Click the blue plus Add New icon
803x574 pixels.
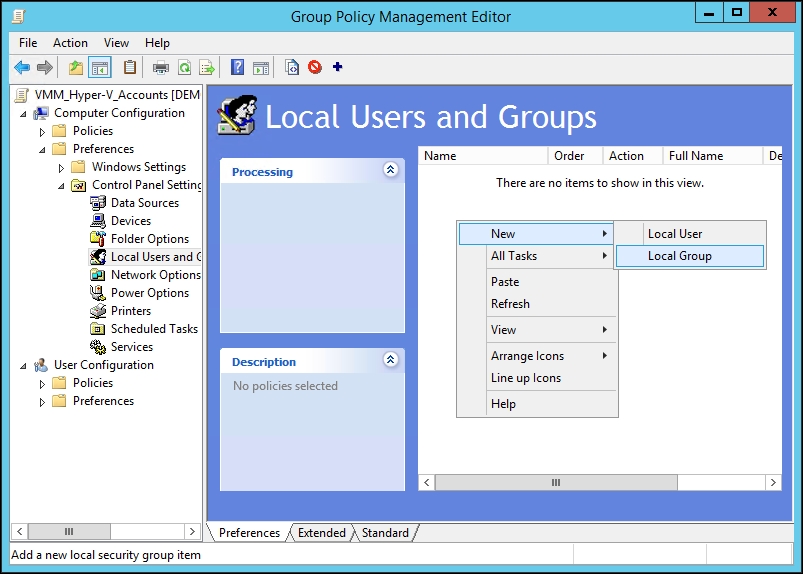coord(337,68)
